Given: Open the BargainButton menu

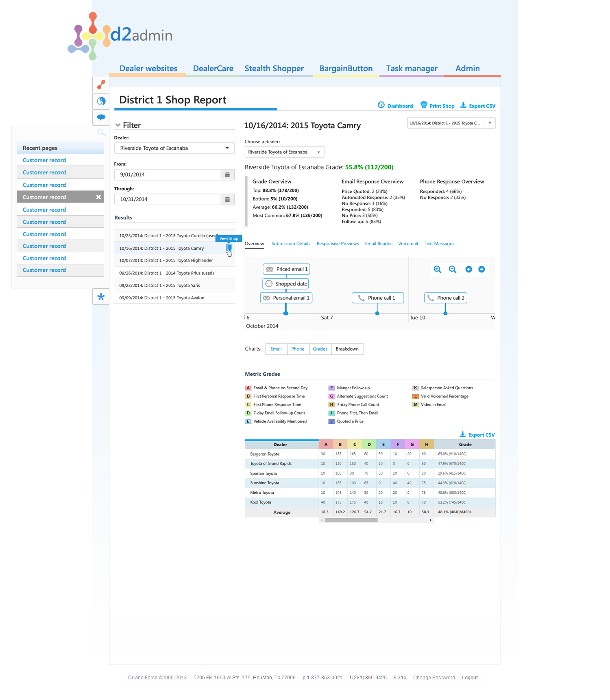Looking at the screenshot, I should tap(346, 68).
